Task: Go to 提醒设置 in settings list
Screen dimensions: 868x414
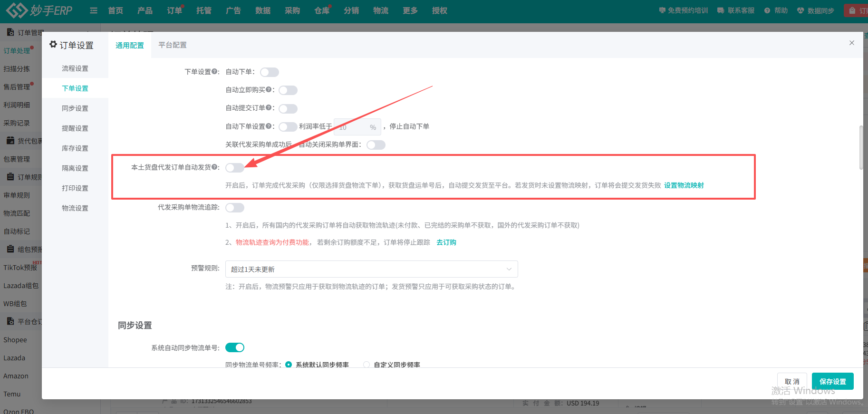Action: click(75, 128)
